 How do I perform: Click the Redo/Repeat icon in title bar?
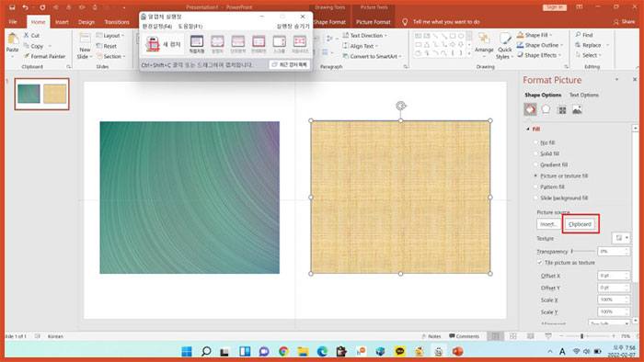[x=42, y=7]
